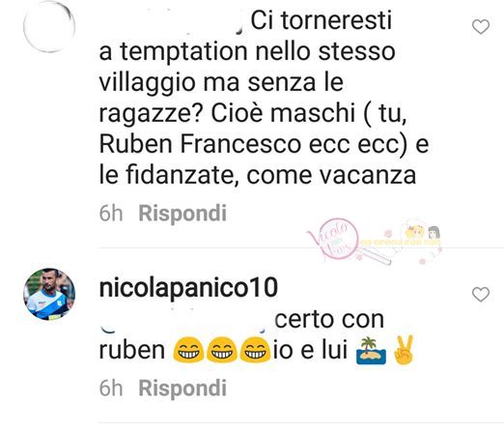The image size is (504, 432).
Task: Click the desert island emoji
Action: [371, 351]
